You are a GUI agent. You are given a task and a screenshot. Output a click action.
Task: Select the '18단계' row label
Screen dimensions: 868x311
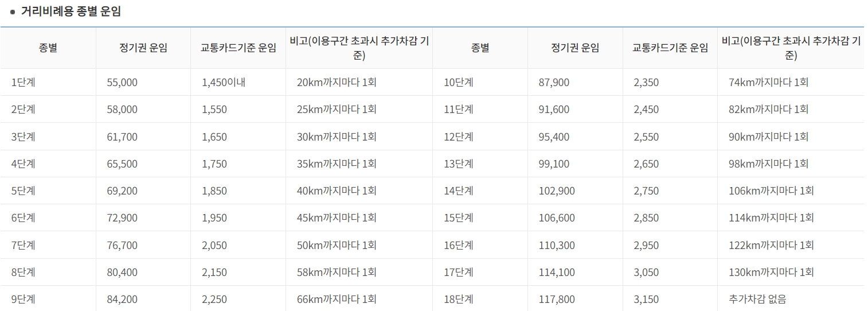click(x=459, y=299)
